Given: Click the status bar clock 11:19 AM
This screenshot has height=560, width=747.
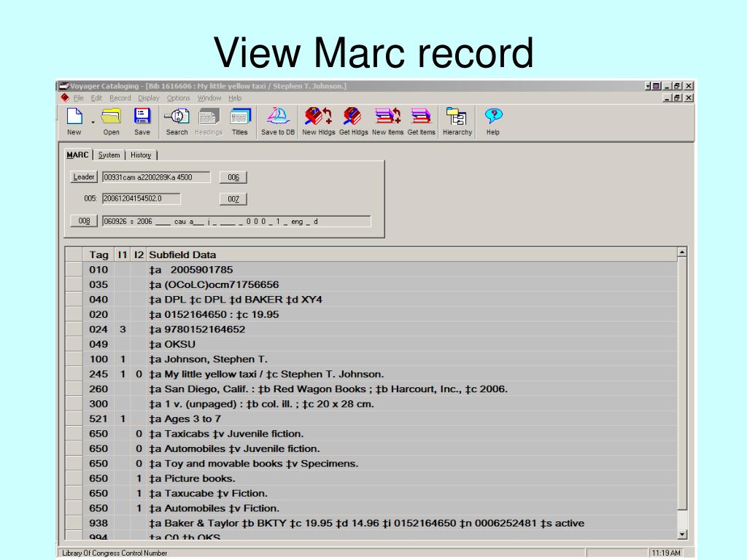Looking at the screenshot, I should 666,553.
